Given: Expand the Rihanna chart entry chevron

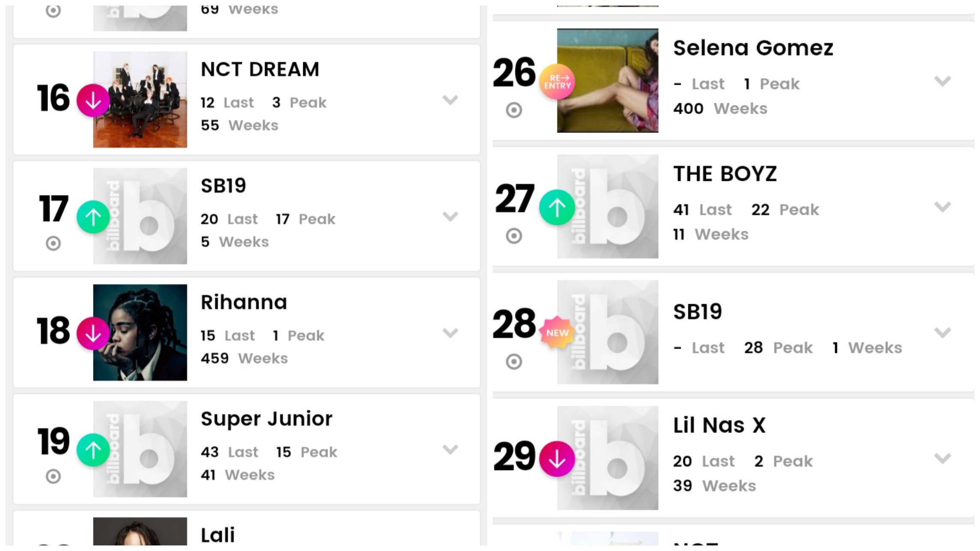Looking at the screenshot, I should click(450, 333).
